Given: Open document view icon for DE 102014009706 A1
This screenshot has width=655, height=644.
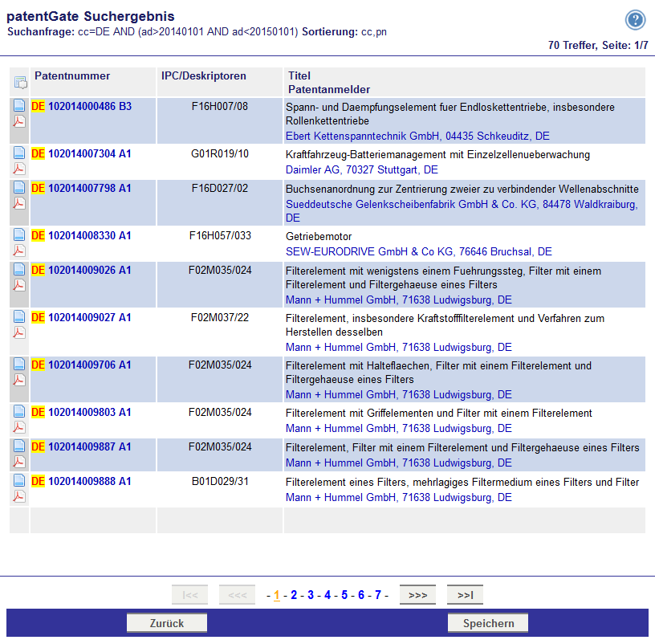Looking at the screenshot, I should [19, 364].
